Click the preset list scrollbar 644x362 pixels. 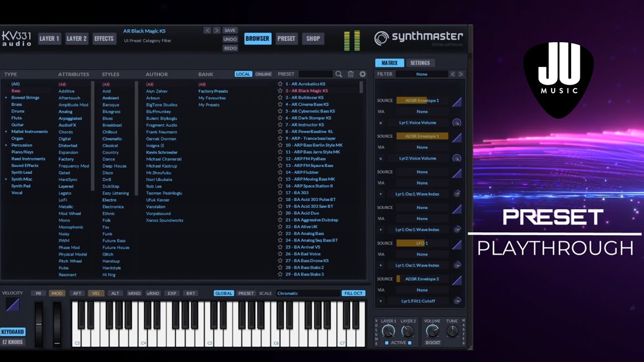(x=361, y=87)
